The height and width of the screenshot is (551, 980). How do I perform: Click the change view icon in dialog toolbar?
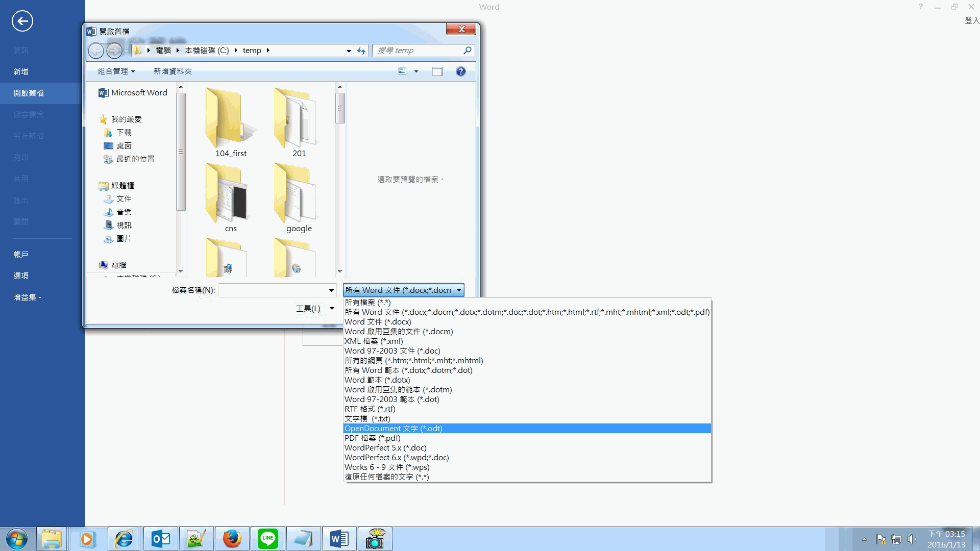click(x=402, y=71)
